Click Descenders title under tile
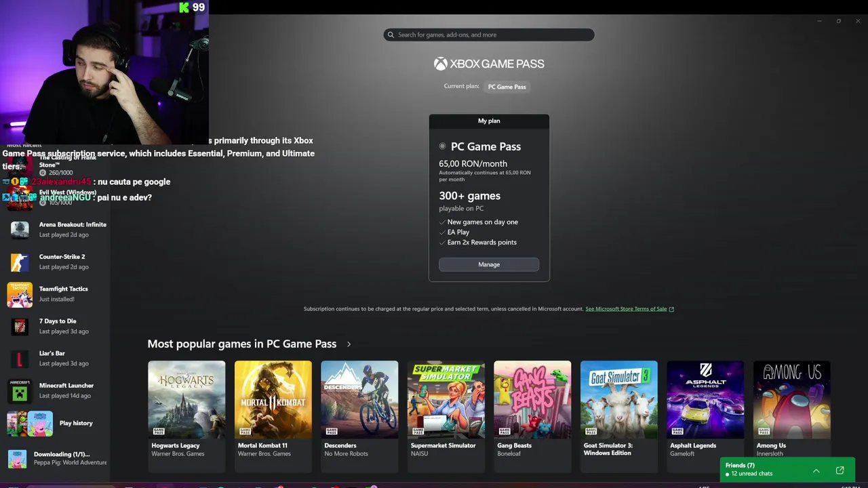 click(340, 445)
